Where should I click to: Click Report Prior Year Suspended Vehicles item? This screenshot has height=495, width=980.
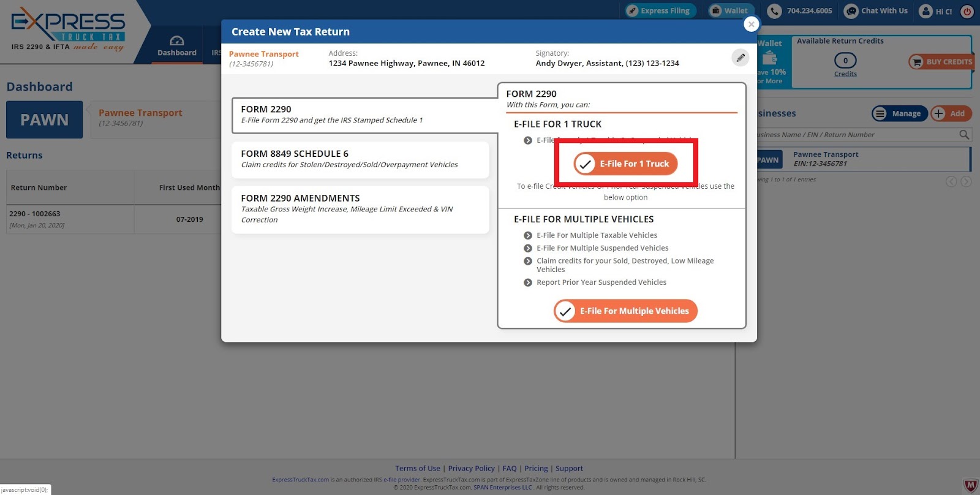(601, 282)
